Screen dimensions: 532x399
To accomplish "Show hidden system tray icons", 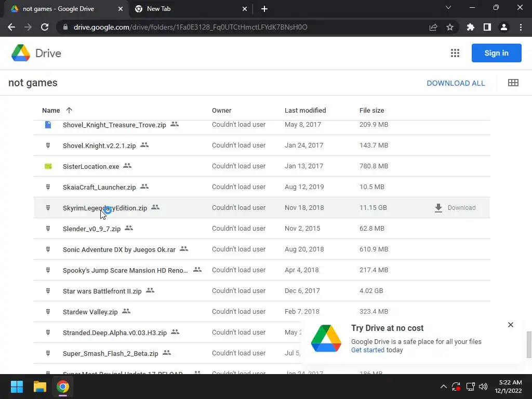I will (444, 387).
